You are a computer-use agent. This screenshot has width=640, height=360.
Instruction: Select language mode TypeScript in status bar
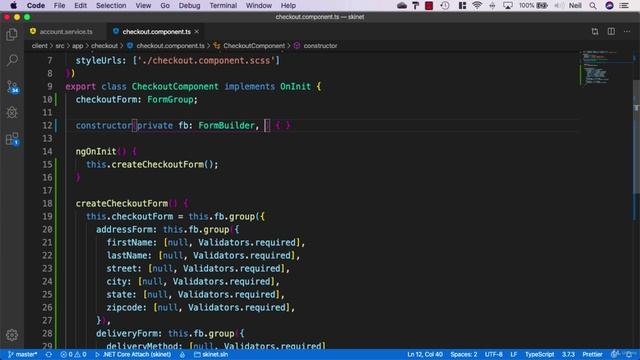pos(539,354)
